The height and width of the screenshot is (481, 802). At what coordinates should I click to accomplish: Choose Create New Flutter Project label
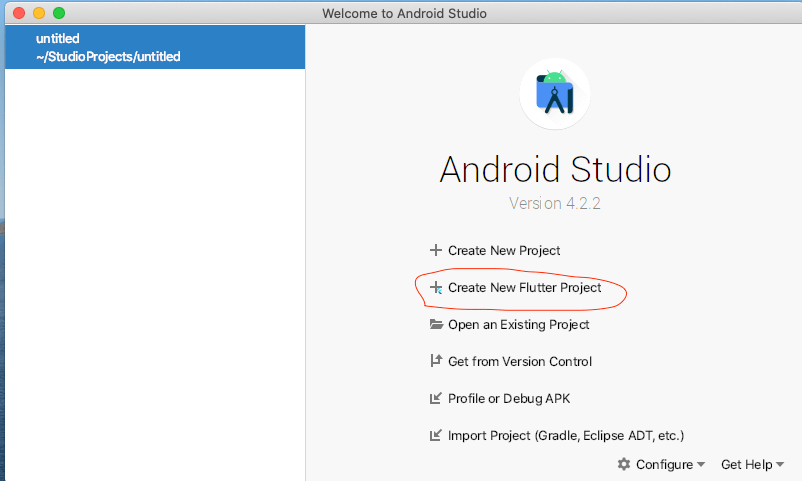pyautogui.click(x=524, y=288)
